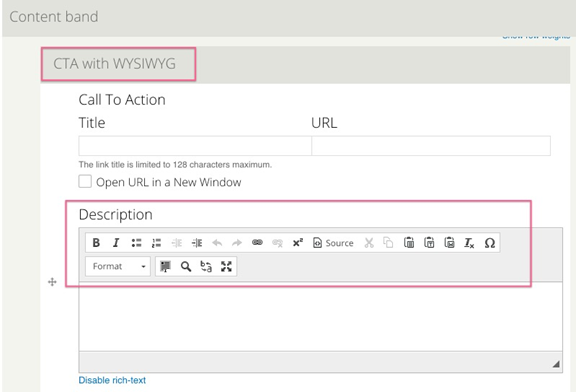Decrease indent in the editor
Image resolution: width=576 pixels, height=392 pixels.
click(x=177, y=243)
